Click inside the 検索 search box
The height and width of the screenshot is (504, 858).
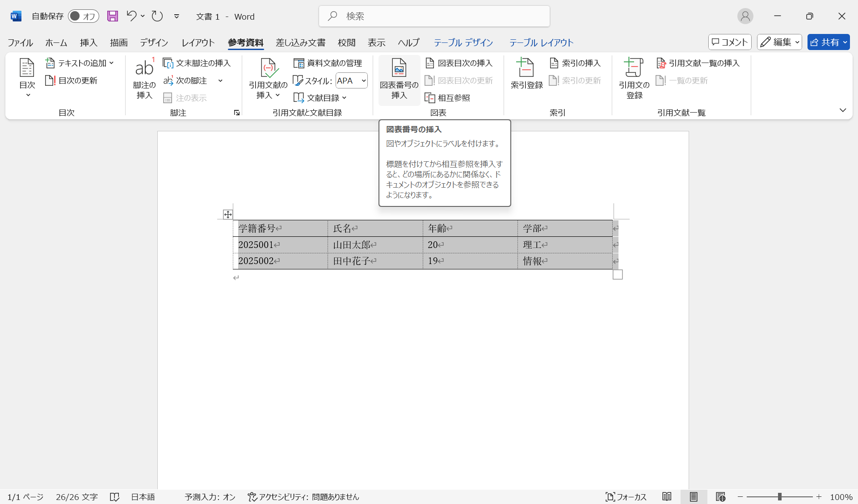click(433, 16)
